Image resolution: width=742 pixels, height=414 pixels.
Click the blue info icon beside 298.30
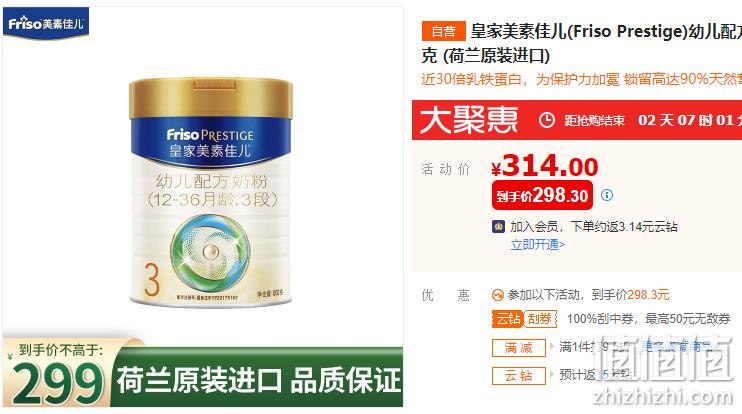coord(607,195)
